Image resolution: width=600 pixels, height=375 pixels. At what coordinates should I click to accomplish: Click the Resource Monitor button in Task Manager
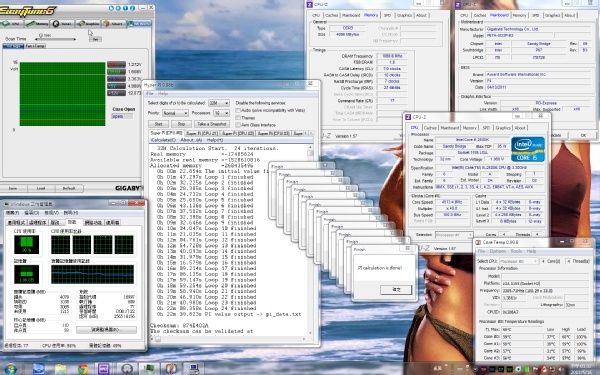point(106,330)
